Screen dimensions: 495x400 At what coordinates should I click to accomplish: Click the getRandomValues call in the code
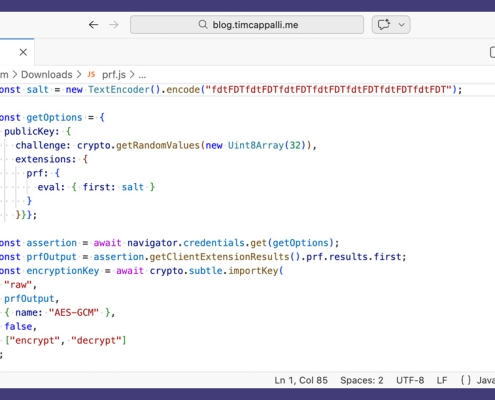158,146
